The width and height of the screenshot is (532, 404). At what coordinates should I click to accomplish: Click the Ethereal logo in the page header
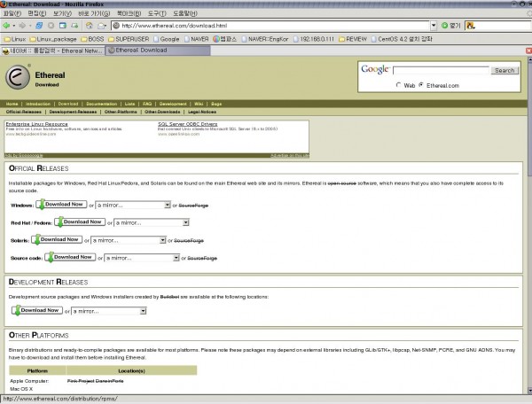click(x=18, y=77)
